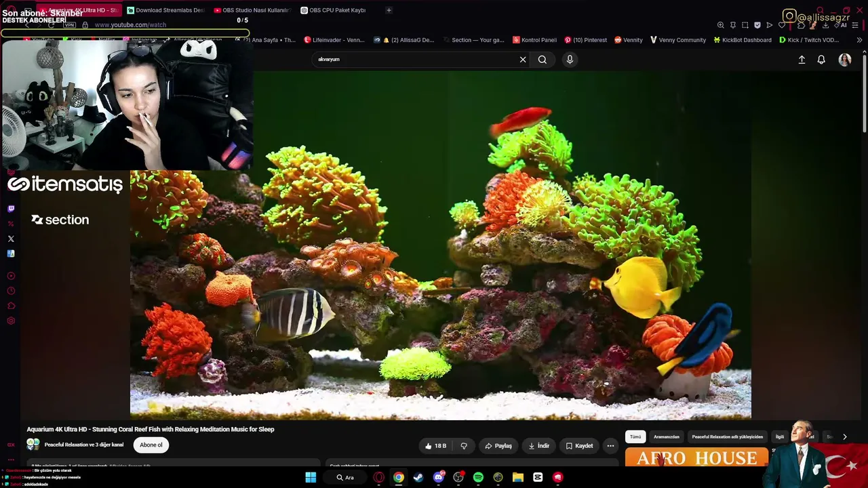
Task: Open the YouTube upload/create icon
Action: 802,60
